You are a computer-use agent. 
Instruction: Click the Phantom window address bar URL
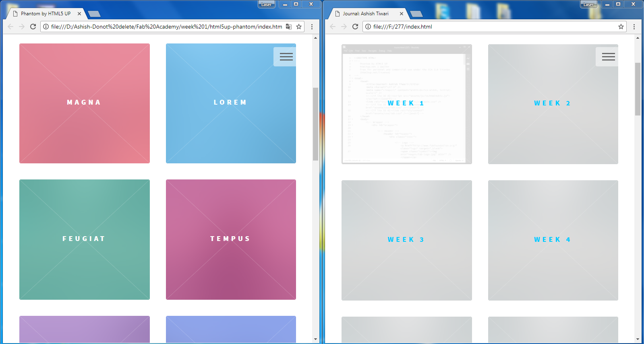point(166,27)
